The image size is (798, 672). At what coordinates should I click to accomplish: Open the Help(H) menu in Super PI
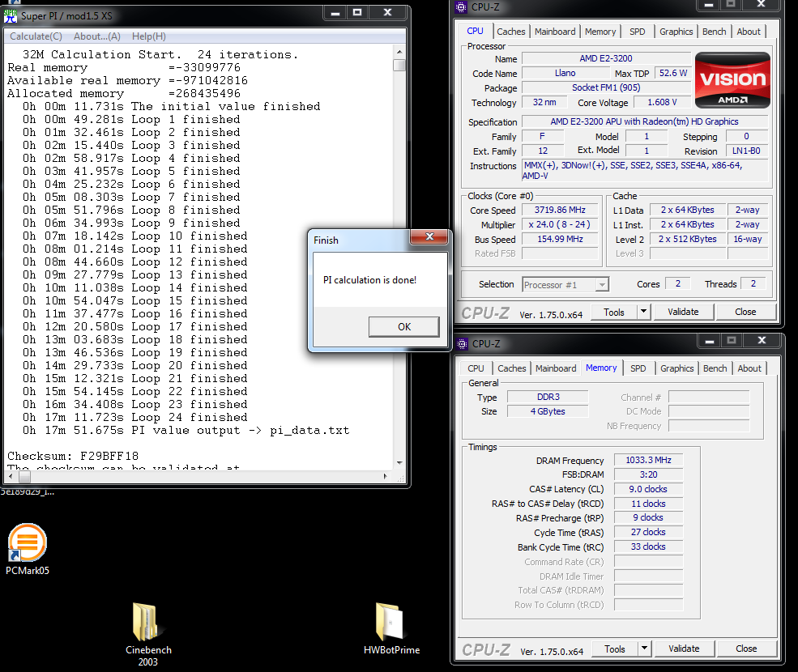(149, 36)
